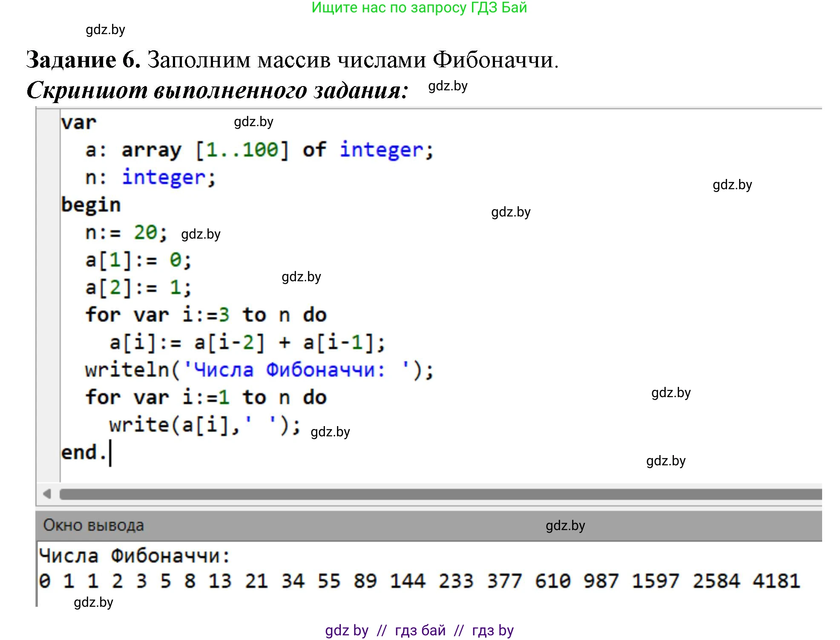Click the 'begin' keyword in the code
The width and height of the screenshot is (840, 640).
point(91,205)
